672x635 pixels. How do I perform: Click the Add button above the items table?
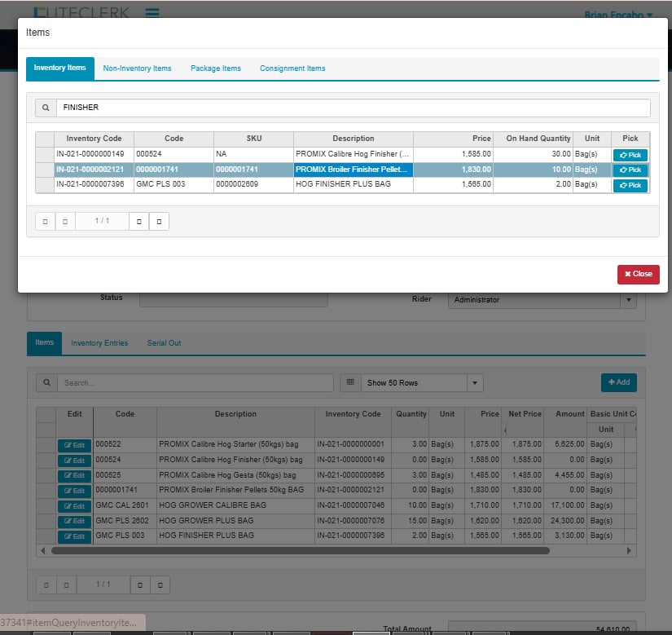618,382
